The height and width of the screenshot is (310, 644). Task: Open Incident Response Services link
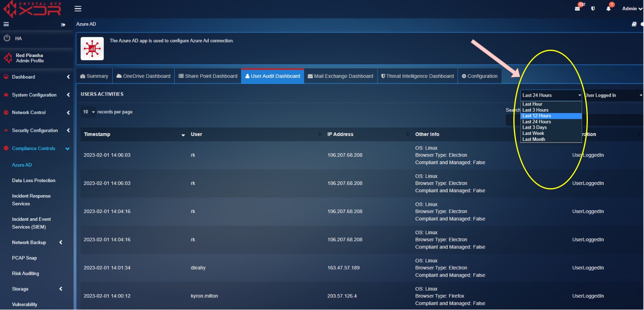pyautogui.click(x=31, y=200)
